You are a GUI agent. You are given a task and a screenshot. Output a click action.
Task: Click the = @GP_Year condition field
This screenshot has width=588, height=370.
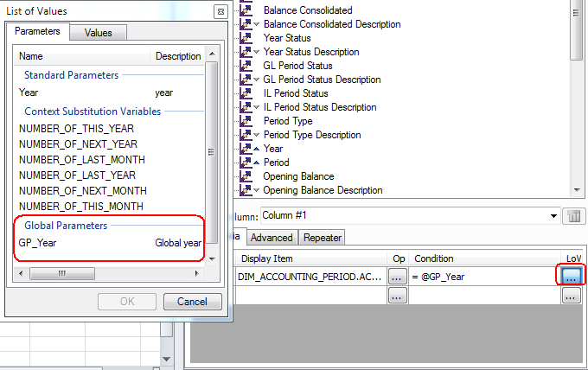[484, 277]
